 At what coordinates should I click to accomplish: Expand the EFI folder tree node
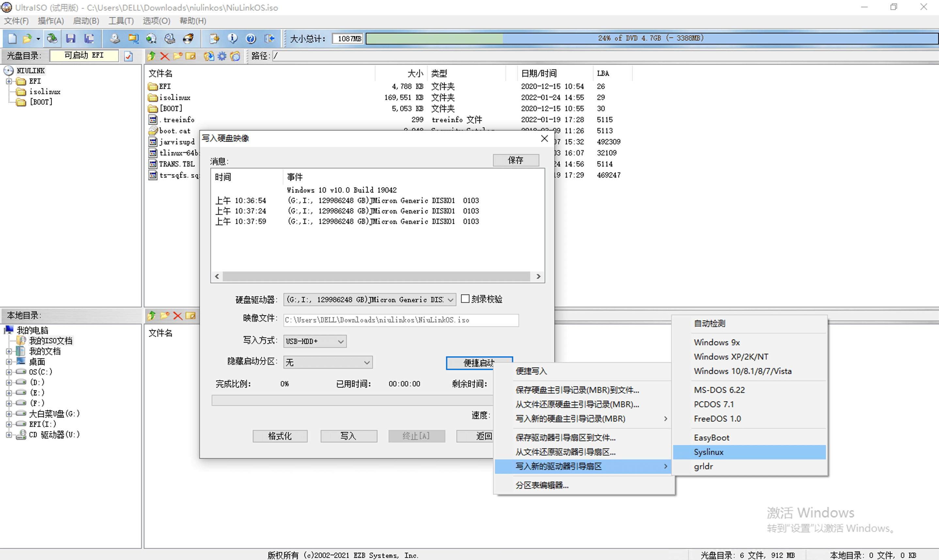[9, 81]
